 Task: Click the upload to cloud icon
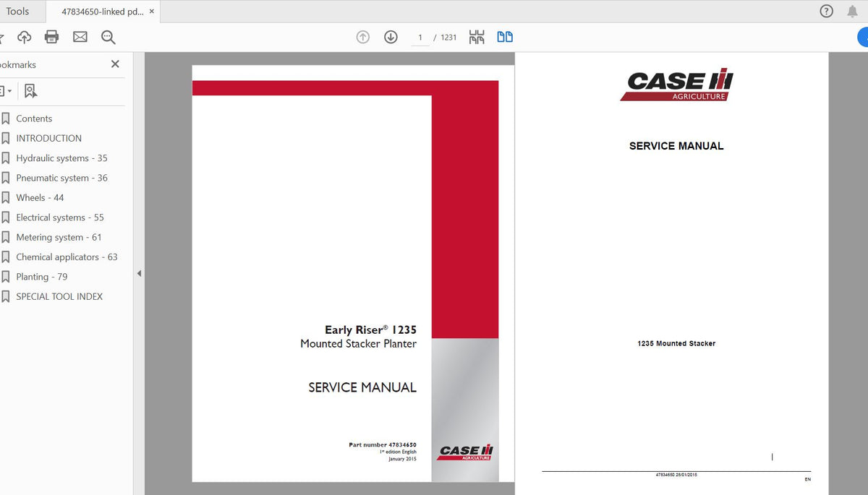[x=25, y=37]
